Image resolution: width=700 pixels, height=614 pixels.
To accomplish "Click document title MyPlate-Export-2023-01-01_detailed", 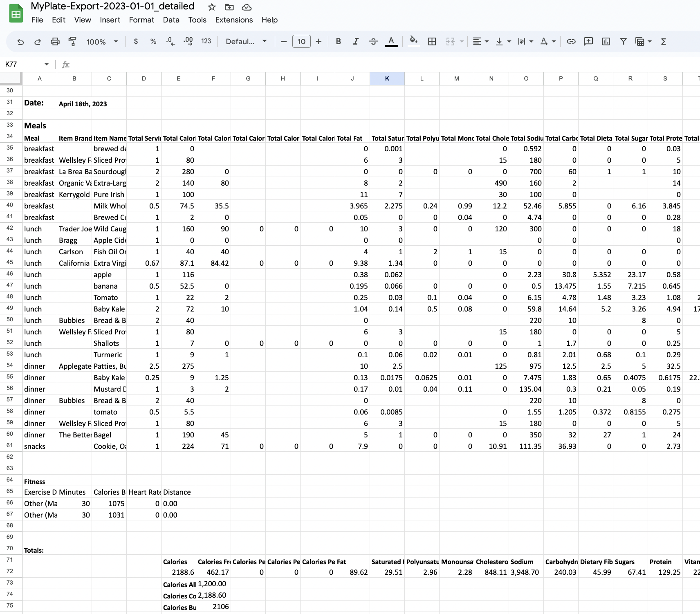I will 112,7.
